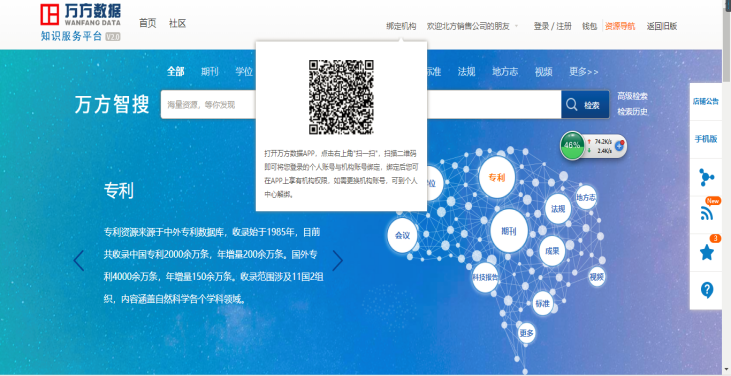Click the magnifier 检索 search button
731x376 pixels.
point(585,104)
